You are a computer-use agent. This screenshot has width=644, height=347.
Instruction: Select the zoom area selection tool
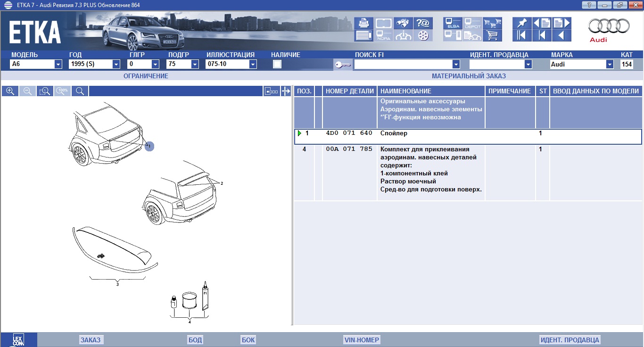pos(45,91)
